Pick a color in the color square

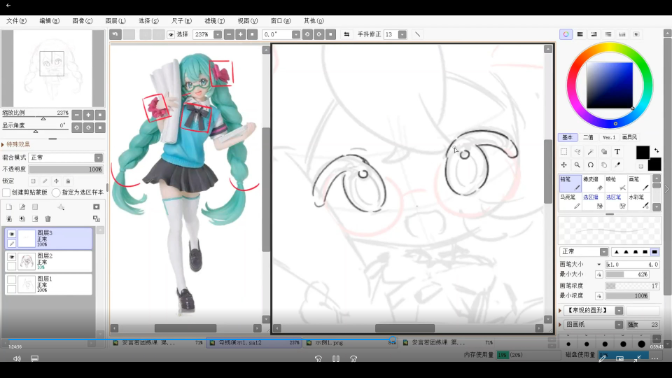[609, 85]
